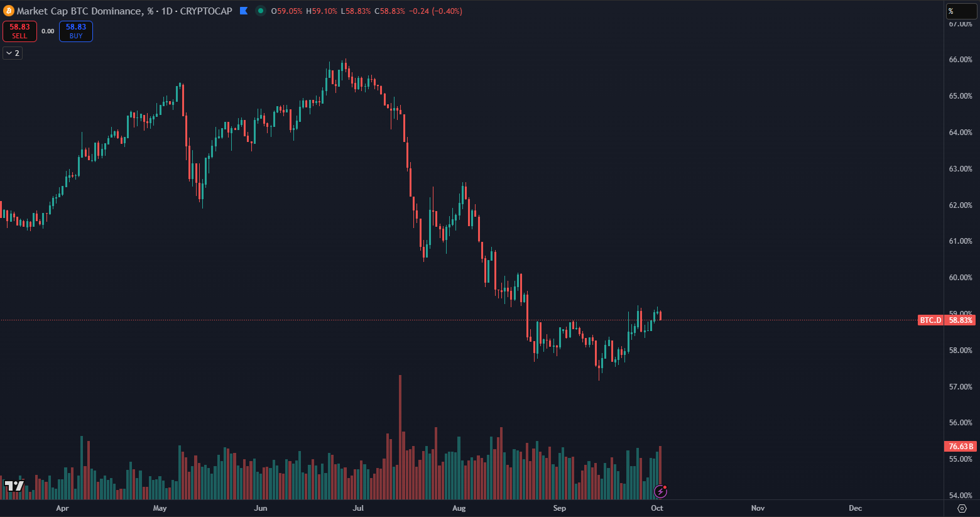Screen dimensions: 980x517
Task: Open chart settings hexagon gear icon
Action: 962,508
